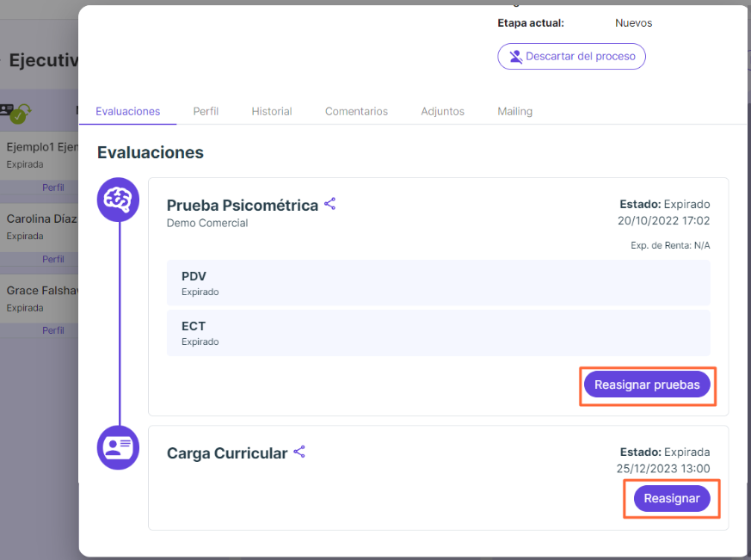Click the Carga Curricular heading
The height and width of the screenshot is (560, 751).
click(x=227, y=453)
